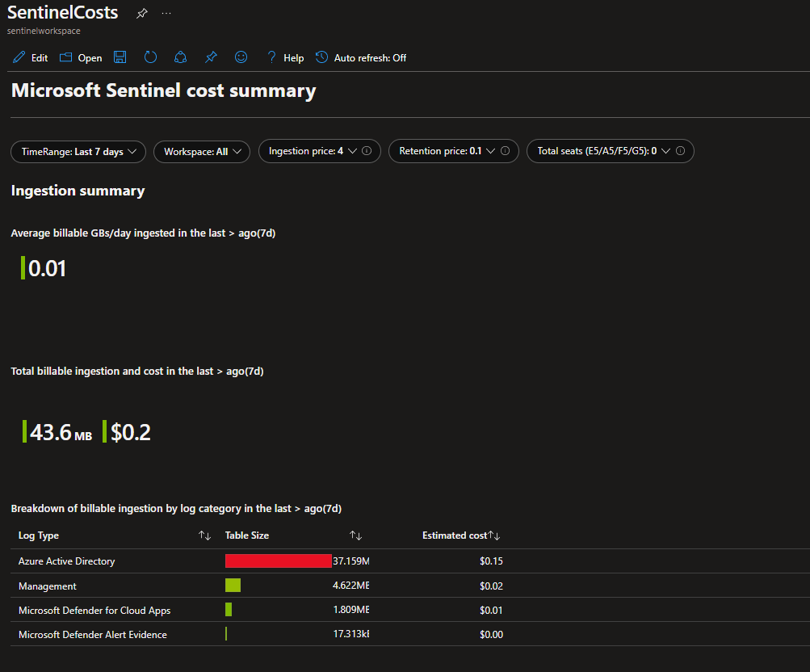View info icon for Total seats
The image size is (810, 672).
coord(681,151)
